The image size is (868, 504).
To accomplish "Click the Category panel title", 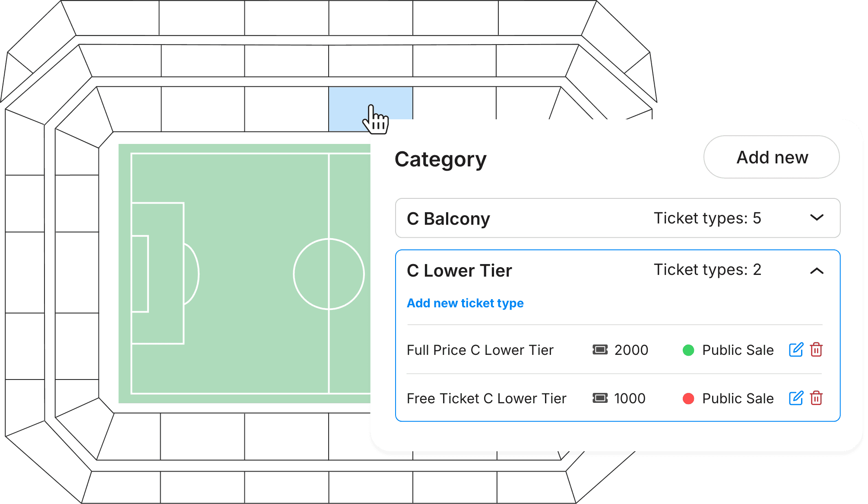I will coord(440,159).
